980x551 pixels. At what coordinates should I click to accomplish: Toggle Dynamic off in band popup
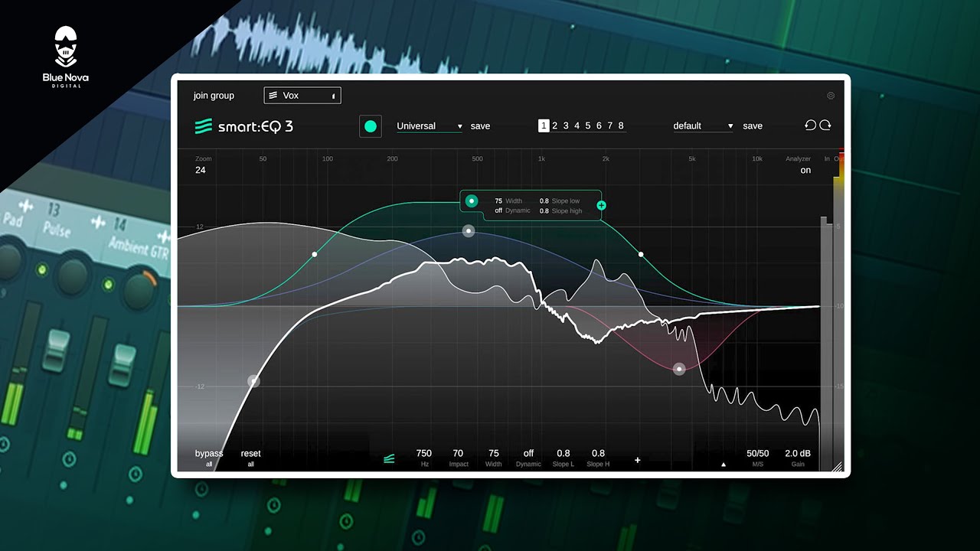[x=513, y=210]
